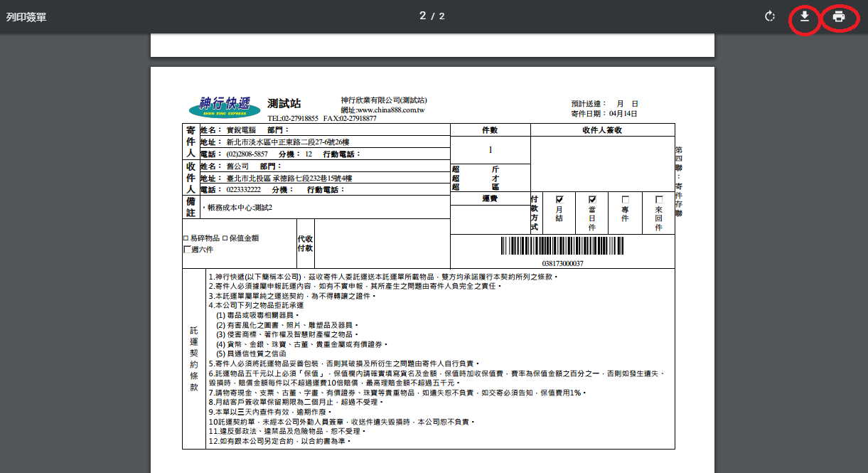Toggle the 月結 payment checkbox

[559, 200]
